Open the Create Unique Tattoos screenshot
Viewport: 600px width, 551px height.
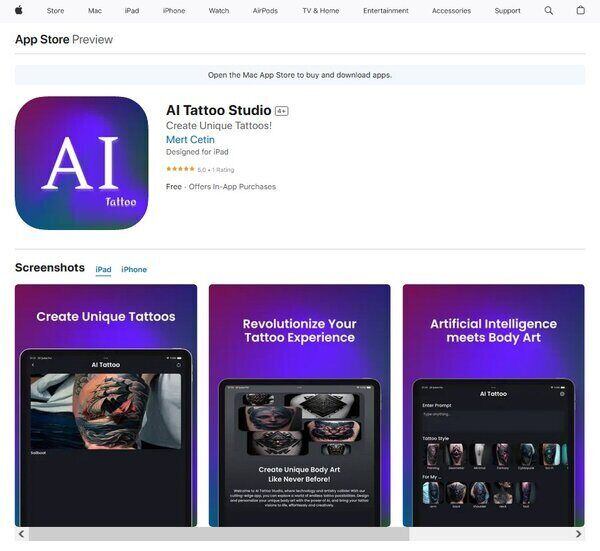point(106,406)
